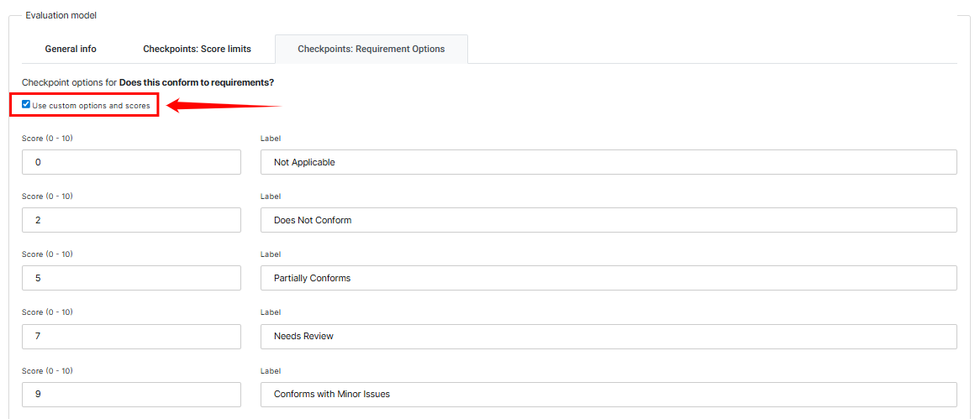
Task: Uncheck the custom options and scores checkbox
Action: [x=26, y=105]
